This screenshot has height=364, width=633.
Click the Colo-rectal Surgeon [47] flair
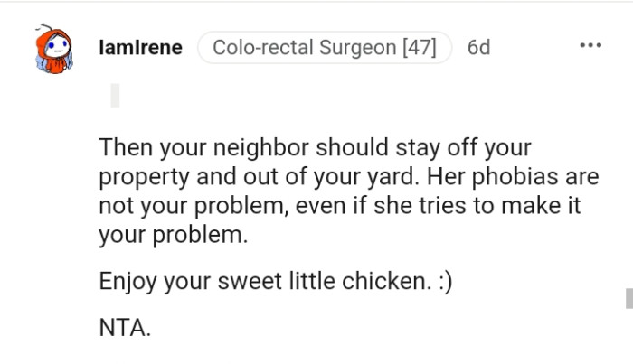[x=324, y=47]
